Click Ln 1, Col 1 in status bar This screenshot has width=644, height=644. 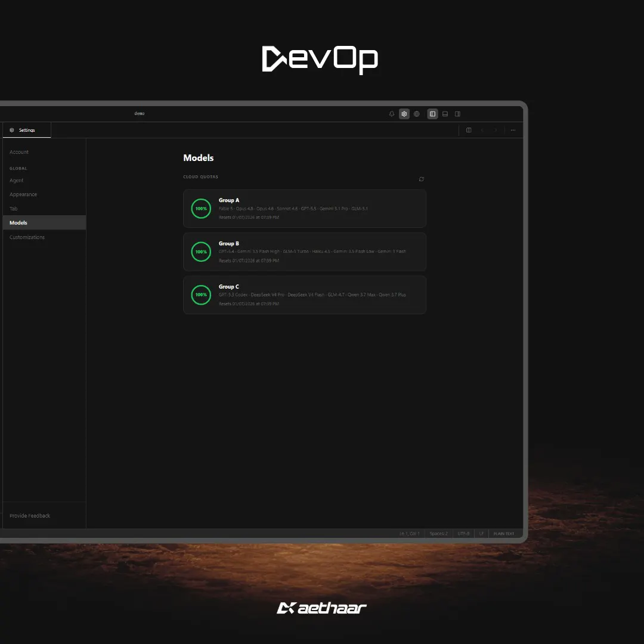(x=410, y=534)
